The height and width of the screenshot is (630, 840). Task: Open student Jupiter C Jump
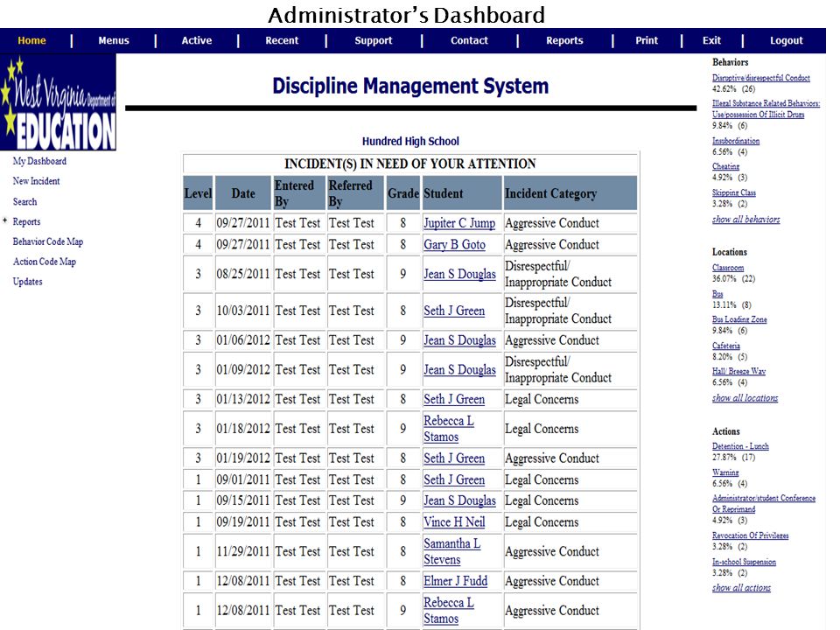pyautogui.click(x=459, y=223)
